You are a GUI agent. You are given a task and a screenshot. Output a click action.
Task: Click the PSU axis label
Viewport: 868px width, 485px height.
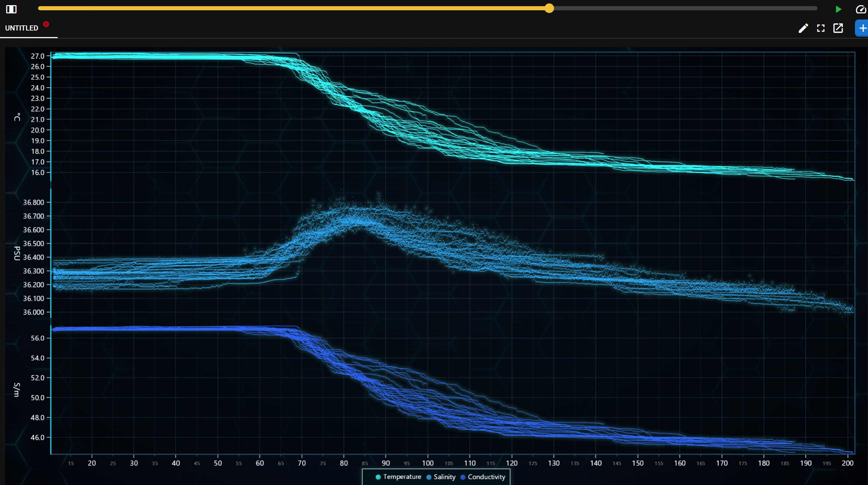17,253
